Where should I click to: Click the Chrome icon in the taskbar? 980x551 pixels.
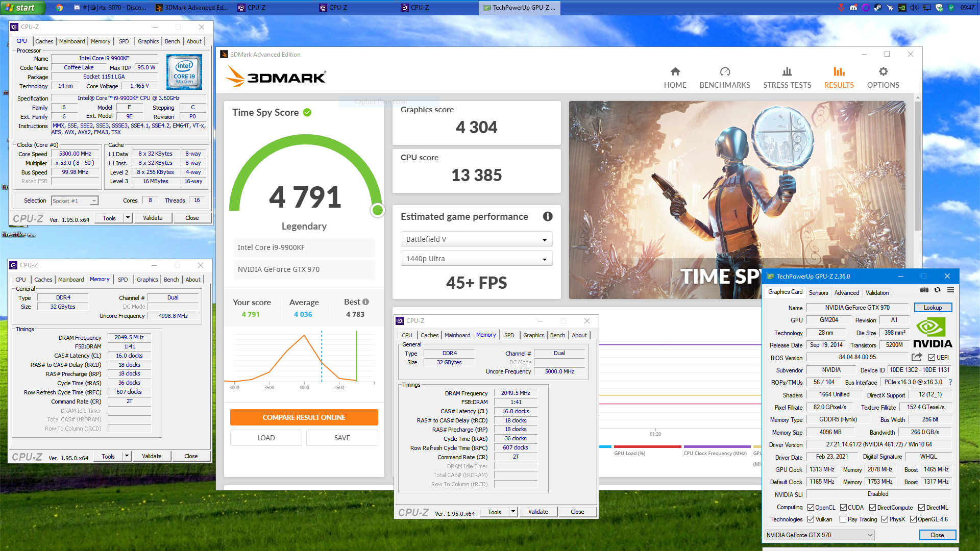click(x=59, y=8)
